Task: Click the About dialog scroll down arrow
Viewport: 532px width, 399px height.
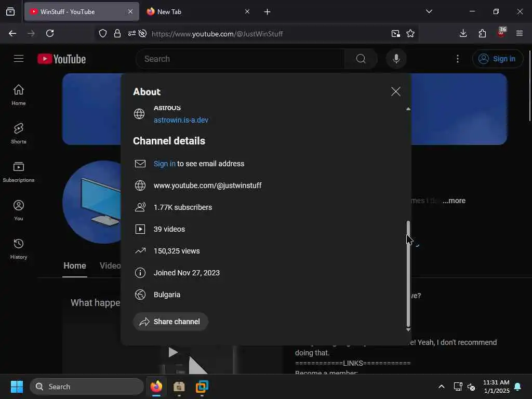Action: [408, 329]
